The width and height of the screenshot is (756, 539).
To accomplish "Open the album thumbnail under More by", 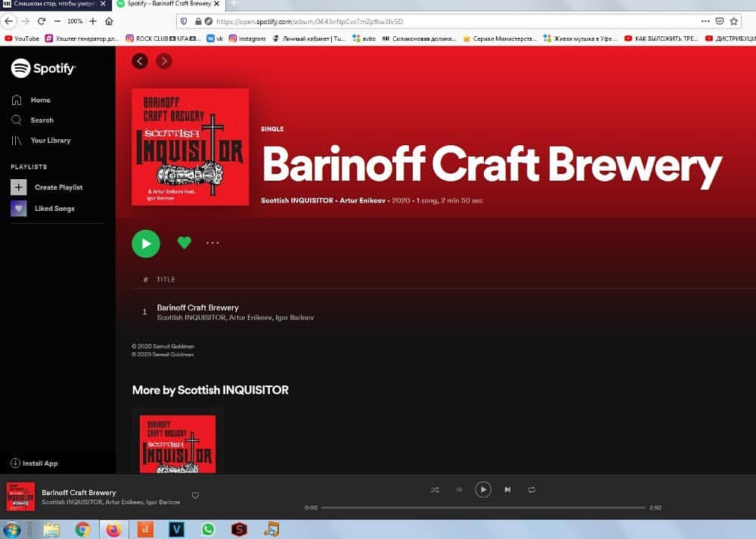I will pos(178,444).
